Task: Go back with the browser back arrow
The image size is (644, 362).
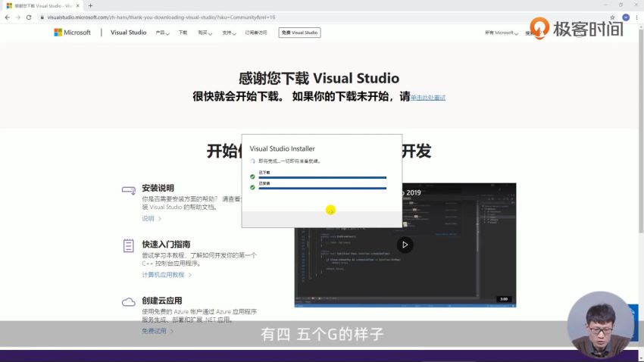Action: (8, 17)
